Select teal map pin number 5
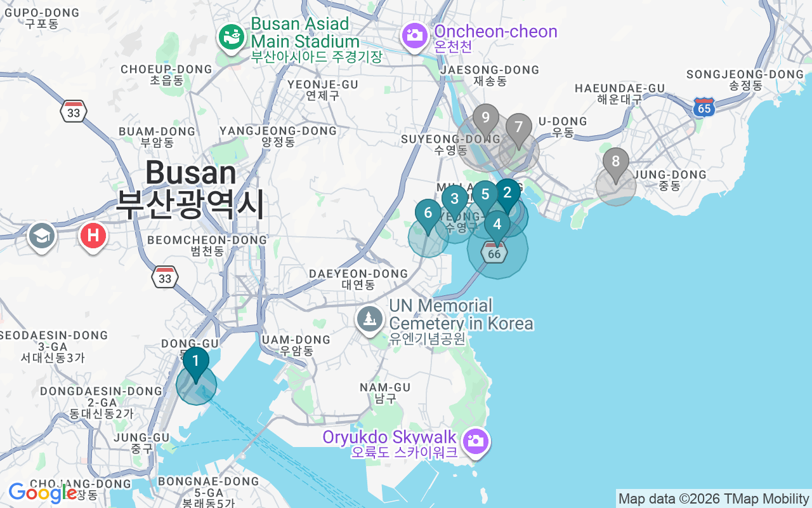 (485, 197)
